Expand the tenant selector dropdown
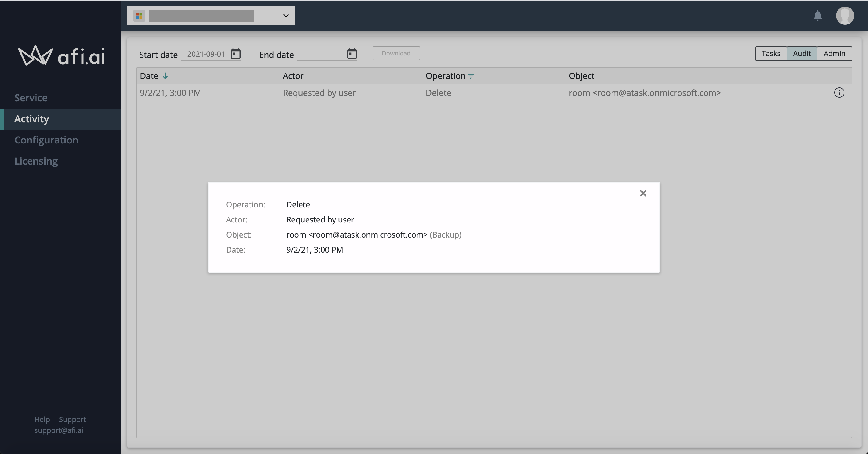Screen dimensions: 868x454 pyautogui.click(x=286, y=15)
